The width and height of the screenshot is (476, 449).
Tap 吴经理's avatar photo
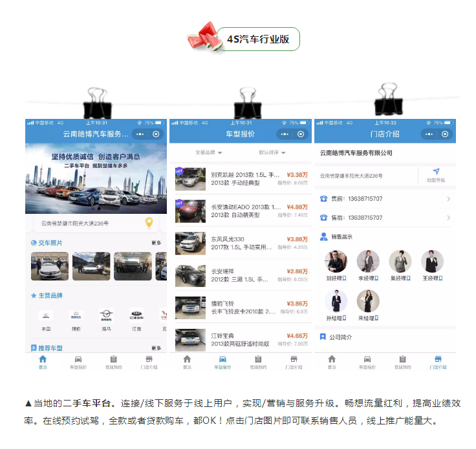[x=400, y=262]
